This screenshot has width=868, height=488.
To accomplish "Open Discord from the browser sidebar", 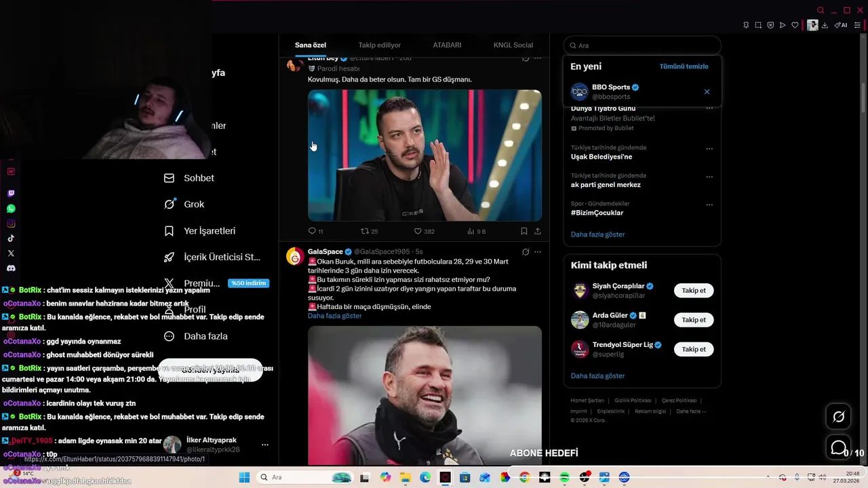I will pyautogui.click(x=11, y=268).
